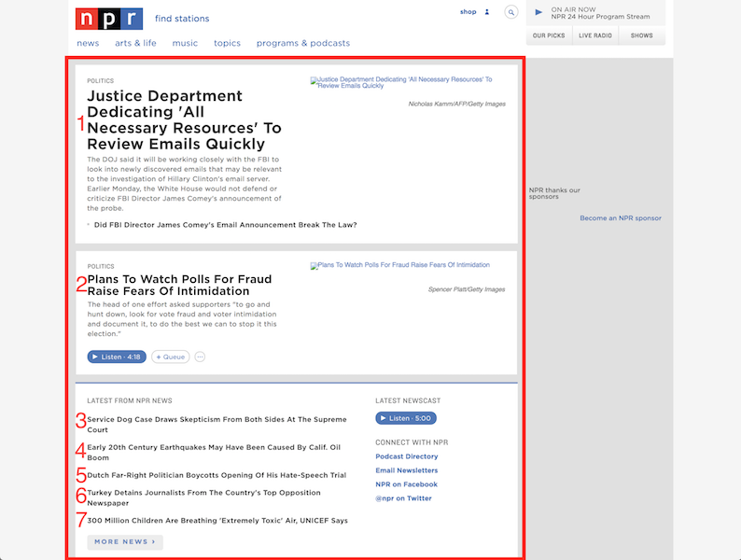Open the Justice Department story image
Viewport: 741px width, 560px height.
(x=401, y=84)
